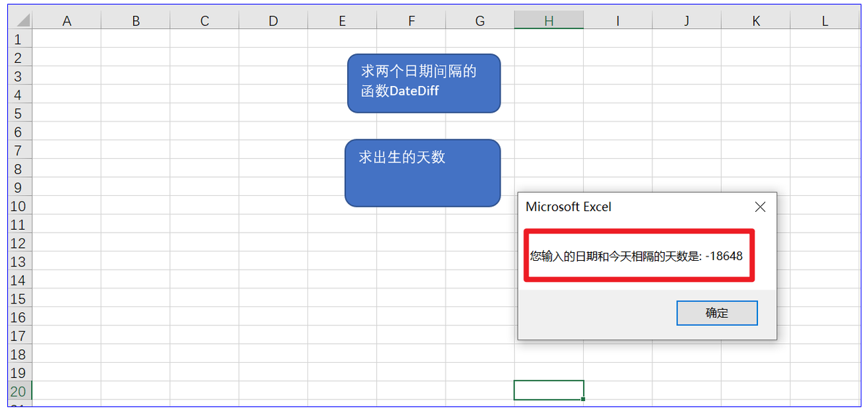Viewport: 868px width, 409px height.
Task: Select column E header
Action: [x=342, y=21]
